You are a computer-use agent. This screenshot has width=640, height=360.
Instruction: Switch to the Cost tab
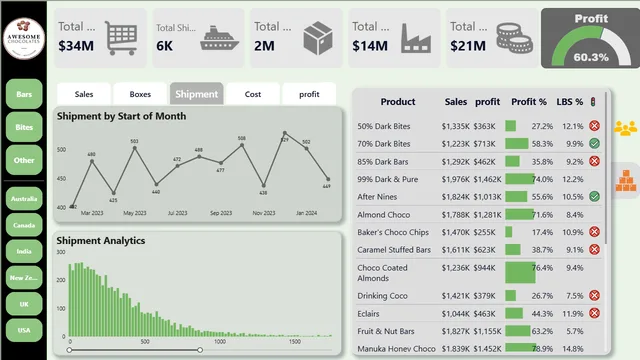[x=253, y=94]
